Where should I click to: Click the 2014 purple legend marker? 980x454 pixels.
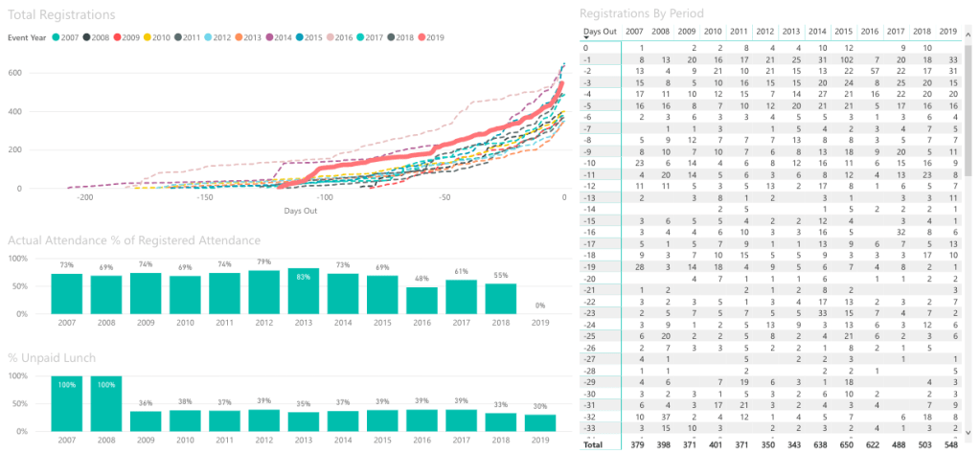(269, 37)
